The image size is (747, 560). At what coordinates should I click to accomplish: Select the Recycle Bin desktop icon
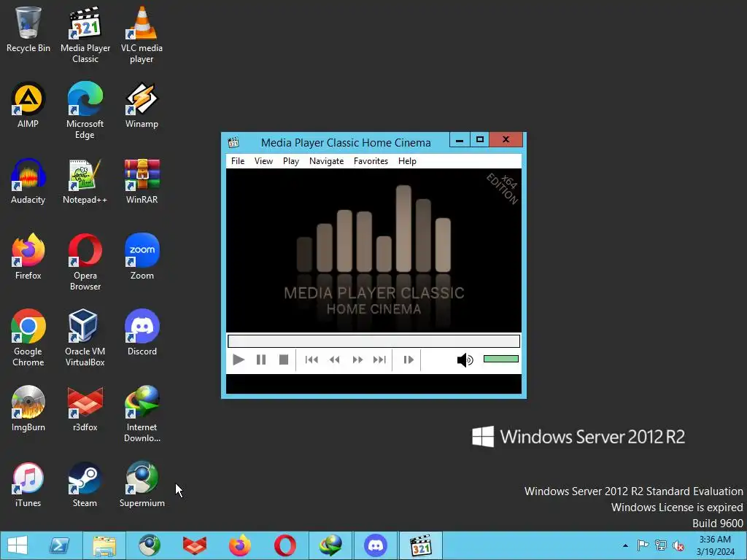28,29
